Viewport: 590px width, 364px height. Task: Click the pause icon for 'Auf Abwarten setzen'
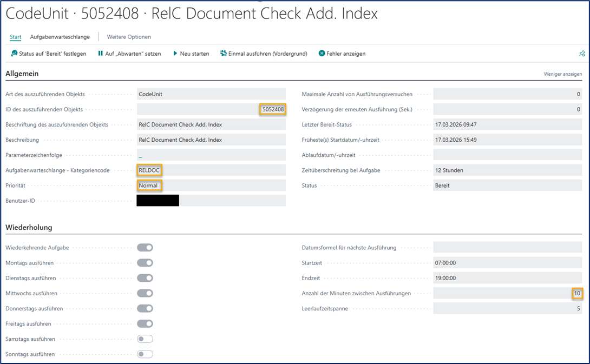(x=100, y=54)
